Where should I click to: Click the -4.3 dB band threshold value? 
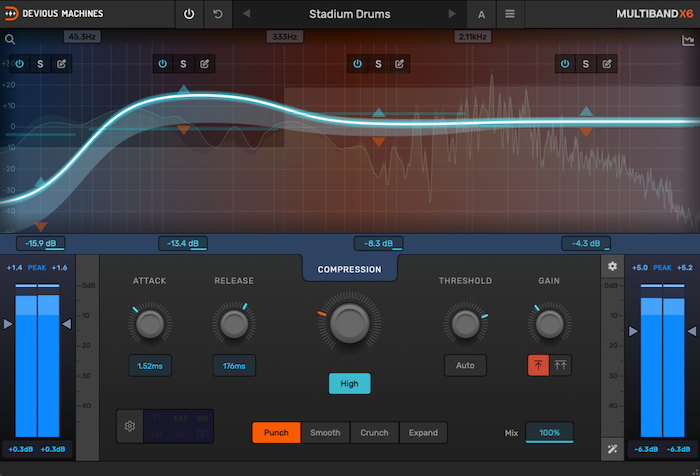point(586,243)
